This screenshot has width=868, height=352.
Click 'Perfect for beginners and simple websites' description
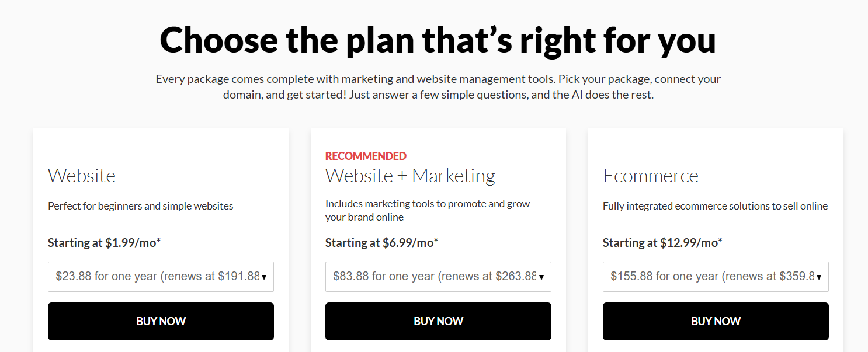point(141,206)
